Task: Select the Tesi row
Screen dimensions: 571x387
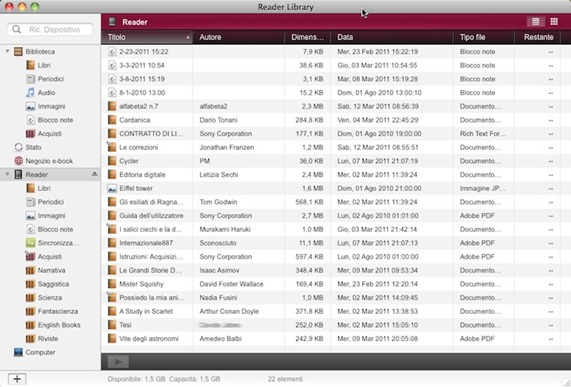Action: coord(336,325)
